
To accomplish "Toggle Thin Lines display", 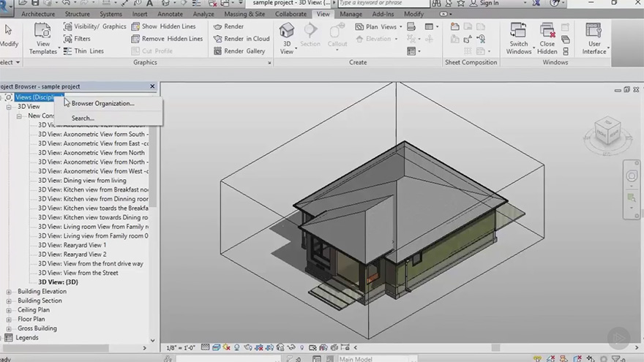I will (83, 51).
